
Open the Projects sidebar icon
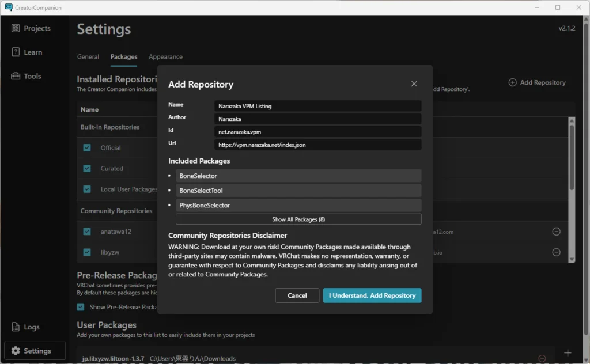16,28
